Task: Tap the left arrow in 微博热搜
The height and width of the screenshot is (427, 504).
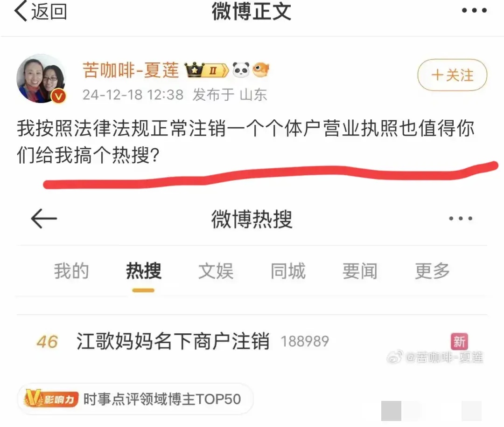Action: point(44,219)
